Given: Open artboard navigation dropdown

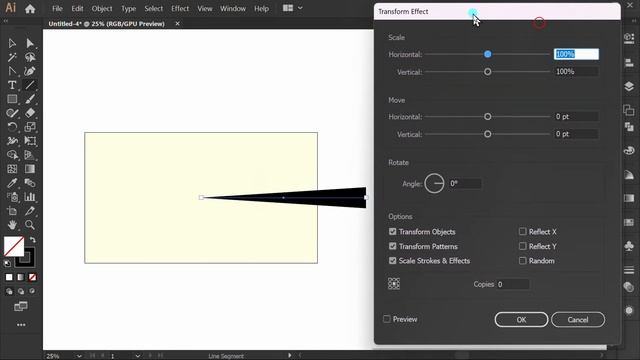Looking at the screenshot, I should [138, 356].
